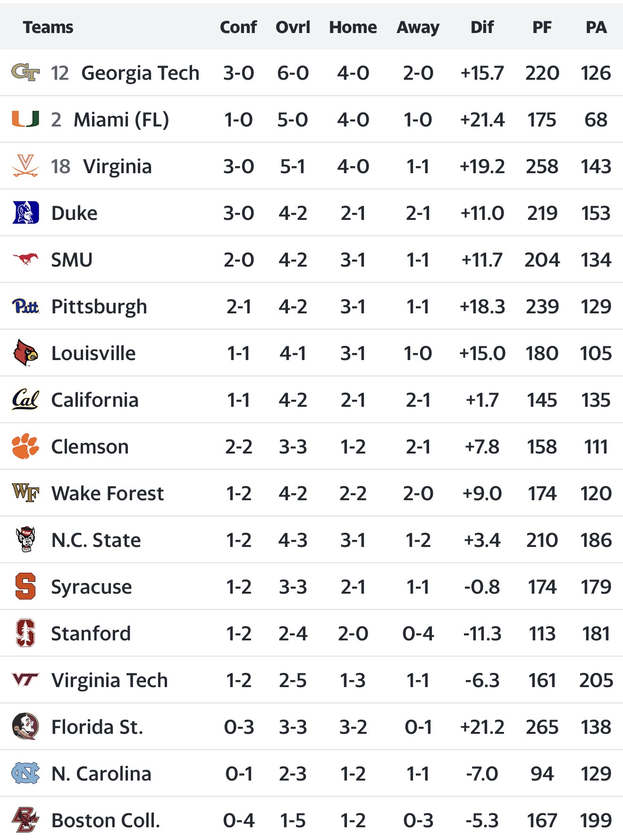Click the Virginia Tech team name
The image size is (623, 840).
[109, 680]
